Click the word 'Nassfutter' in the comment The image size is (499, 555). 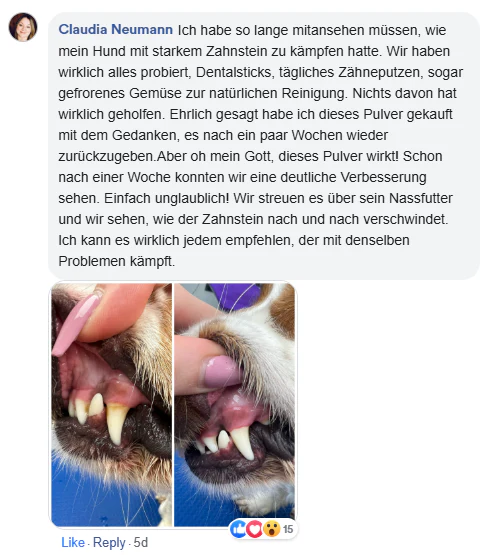click(x=421, y=198)
